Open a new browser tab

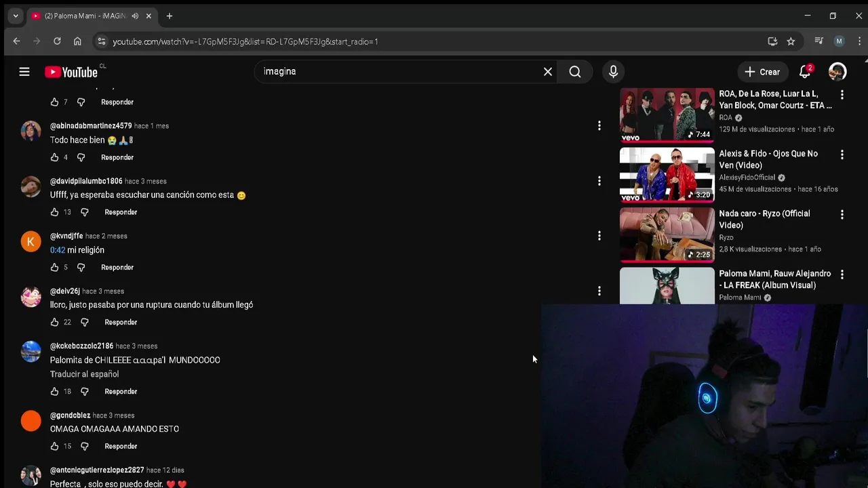(x=170, y=16)
